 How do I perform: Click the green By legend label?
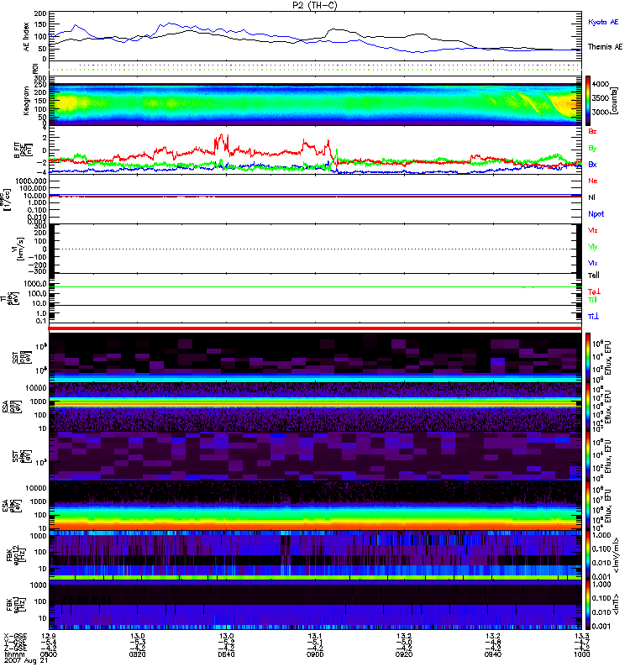pos(592,149)
